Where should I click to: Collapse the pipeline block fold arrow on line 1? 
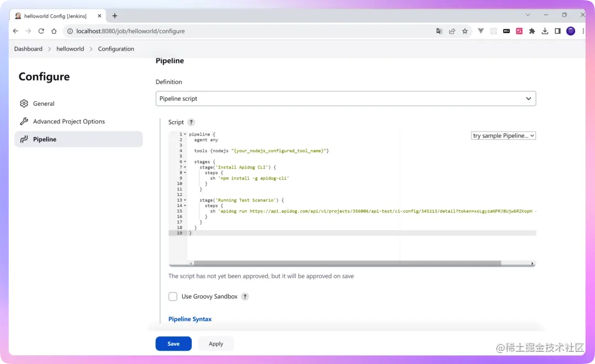point(185,134)
